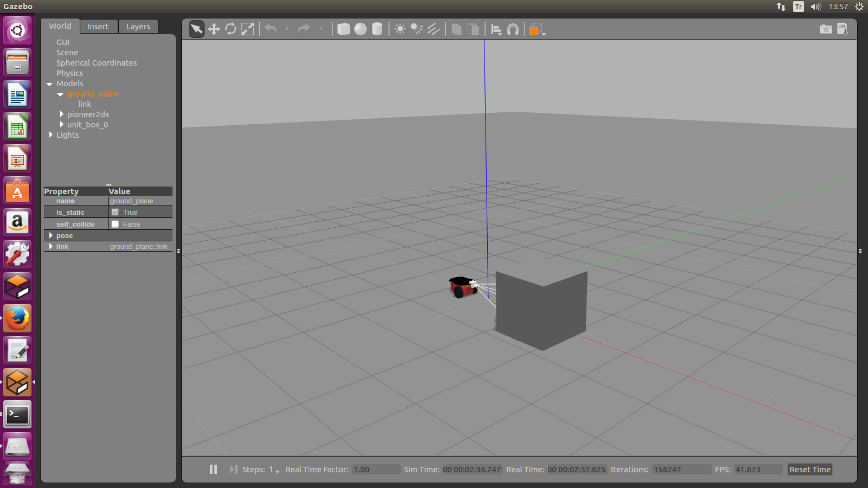868x488 pixels.
Task: Expand the pioneer2dx model
Action: 62,114
